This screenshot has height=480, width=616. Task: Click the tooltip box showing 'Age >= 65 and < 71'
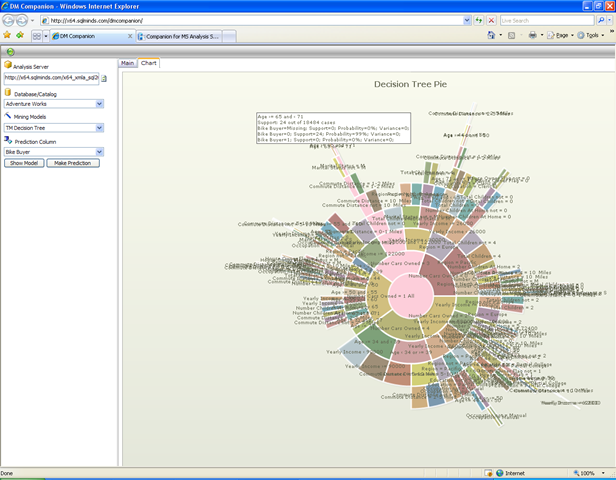(x=334, y=128)
